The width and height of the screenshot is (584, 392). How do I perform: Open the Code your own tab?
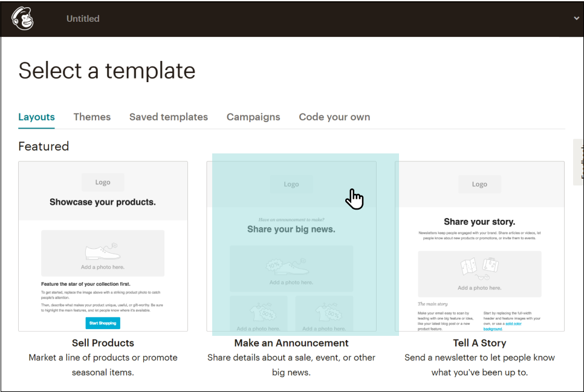(334, 117)
